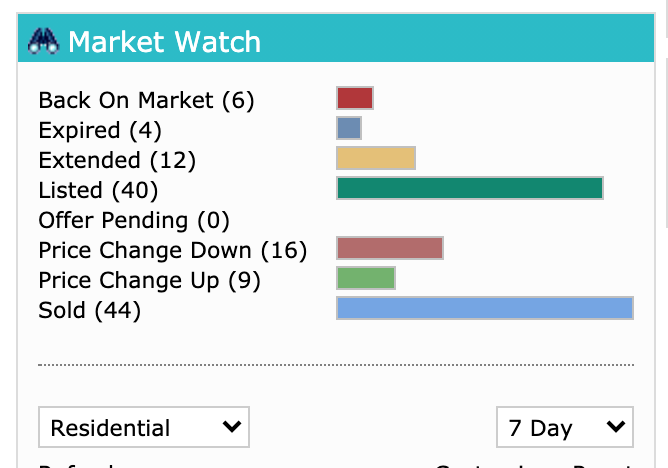Click the green Price Change Up bar
Viewport: 668px width, 468px height.
(366, 278)
